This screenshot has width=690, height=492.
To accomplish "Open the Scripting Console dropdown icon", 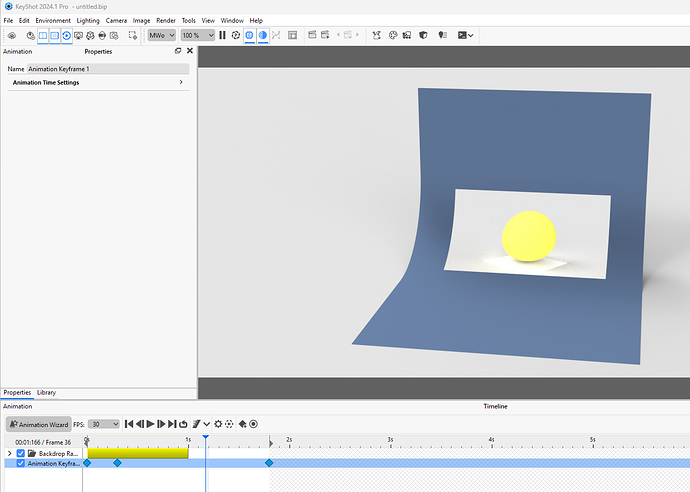I will coord(465,35).
